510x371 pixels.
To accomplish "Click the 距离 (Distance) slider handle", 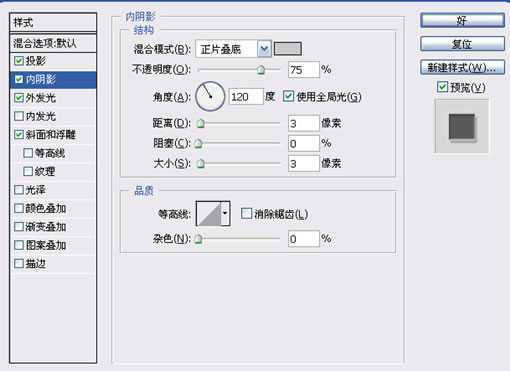I will [201, 124].
